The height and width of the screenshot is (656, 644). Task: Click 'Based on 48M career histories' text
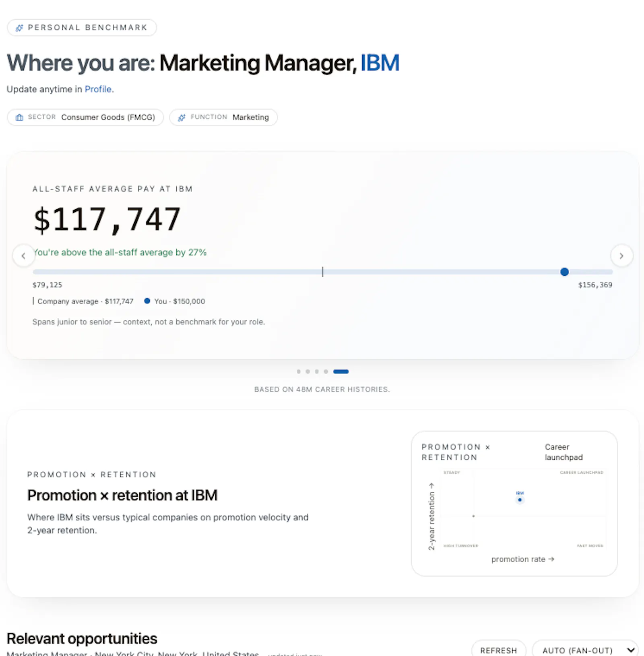tap(322, 390)
